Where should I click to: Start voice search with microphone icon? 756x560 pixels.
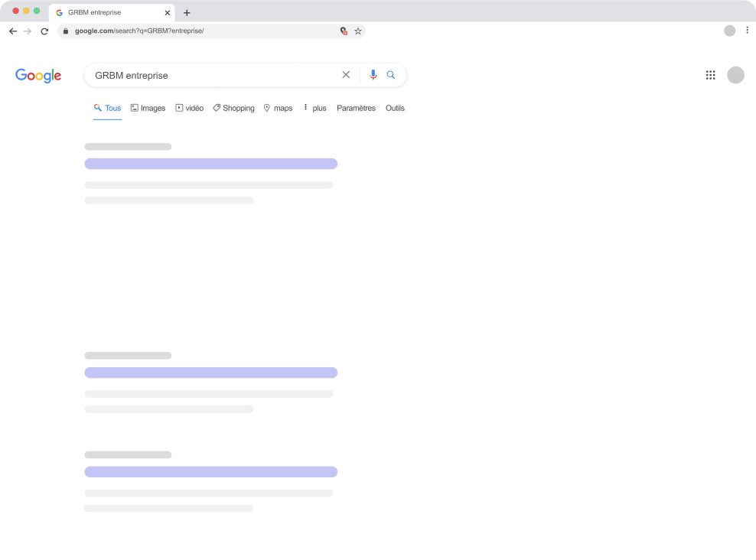click(x=373, y=75)
